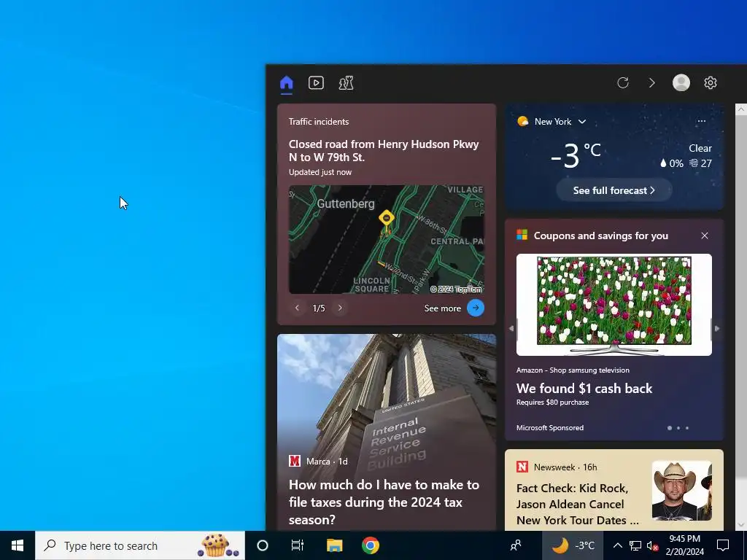Viewport: 747px width, 560px height.
Task: Click the feed scrollbar down arrow
Action: coord(741,525)
